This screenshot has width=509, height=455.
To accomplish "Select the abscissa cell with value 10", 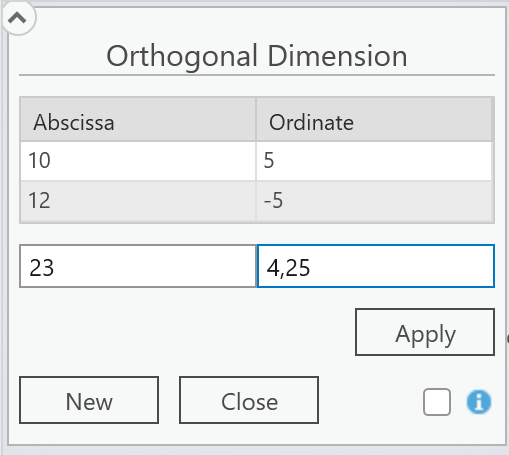I will click(138, 161).
